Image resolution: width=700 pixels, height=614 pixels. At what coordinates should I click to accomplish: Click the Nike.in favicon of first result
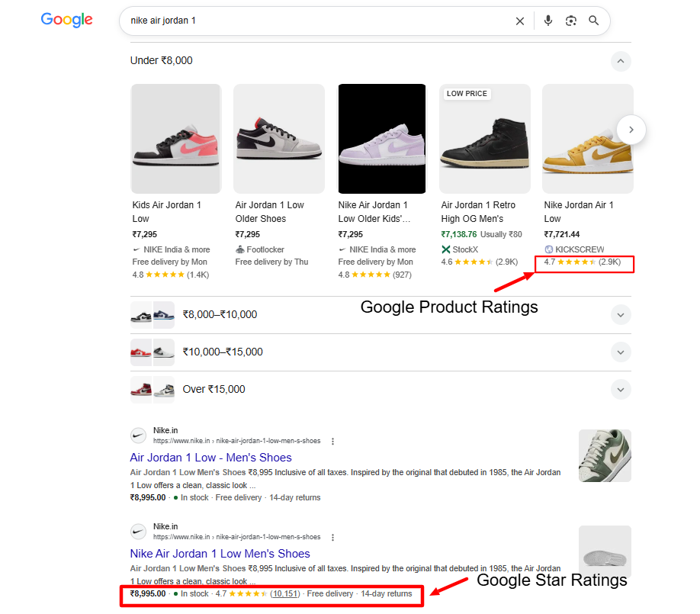(x=138, y=436)
